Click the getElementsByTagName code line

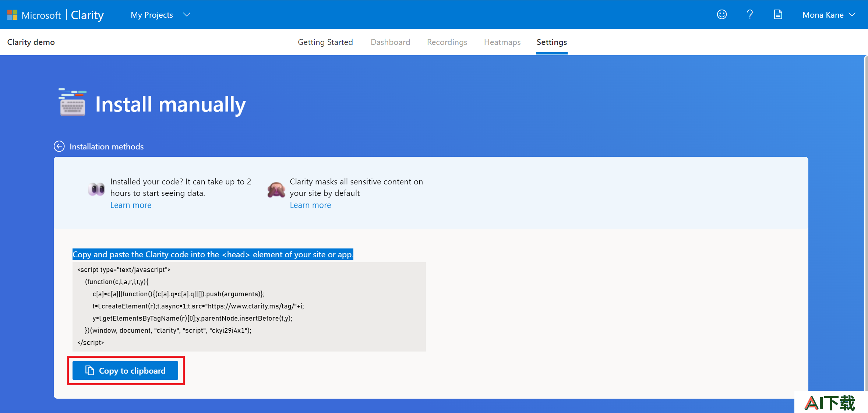(193, 318)
